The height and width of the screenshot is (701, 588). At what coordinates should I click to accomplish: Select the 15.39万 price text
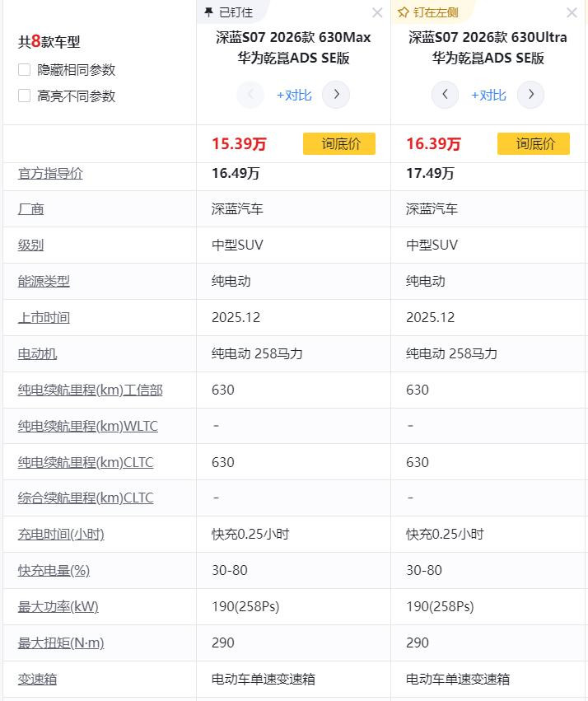pyautogui.click(x=239, y=144)
